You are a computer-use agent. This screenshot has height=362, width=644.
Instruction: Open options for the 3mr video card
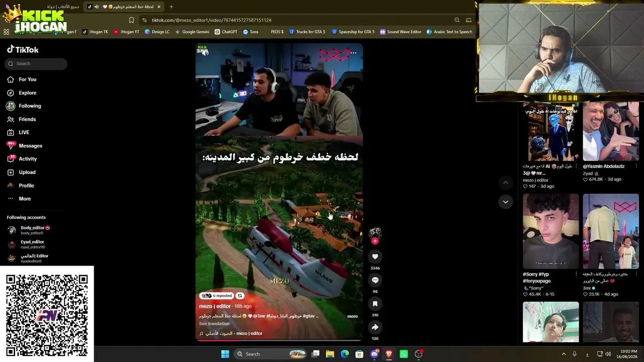click(x=636, y=274)
